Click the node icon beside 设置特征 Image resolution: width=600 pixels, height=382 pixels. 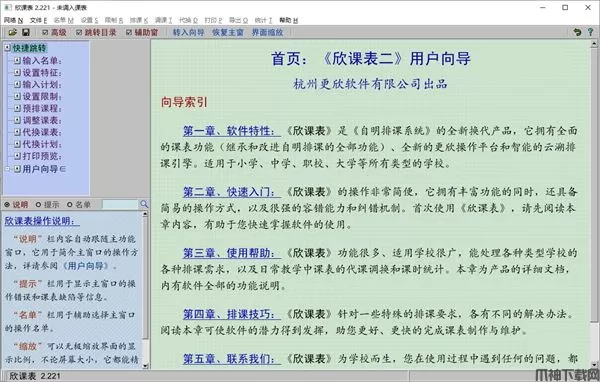17,72
